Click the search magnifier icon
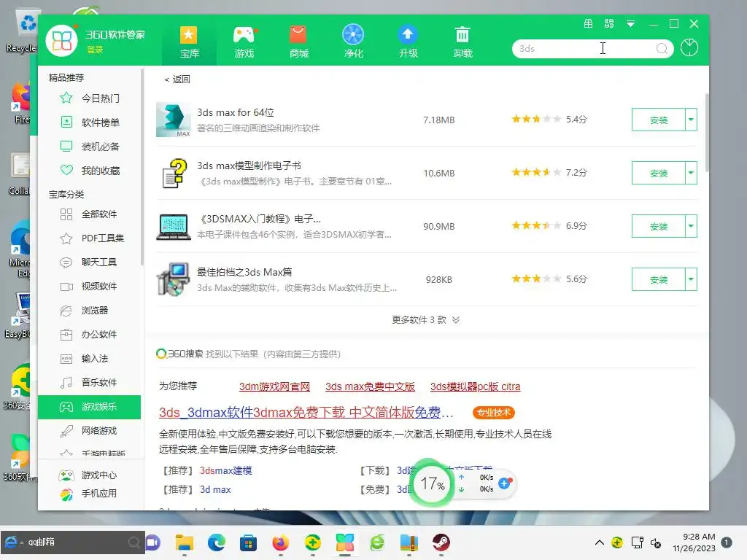The height and width of the screenshot is (560, 747). [x=662, y=49]
